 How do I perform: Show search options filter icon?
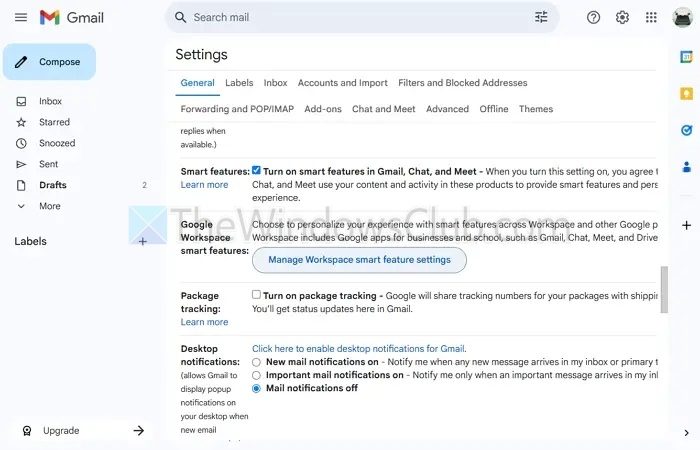pos(541,17)
